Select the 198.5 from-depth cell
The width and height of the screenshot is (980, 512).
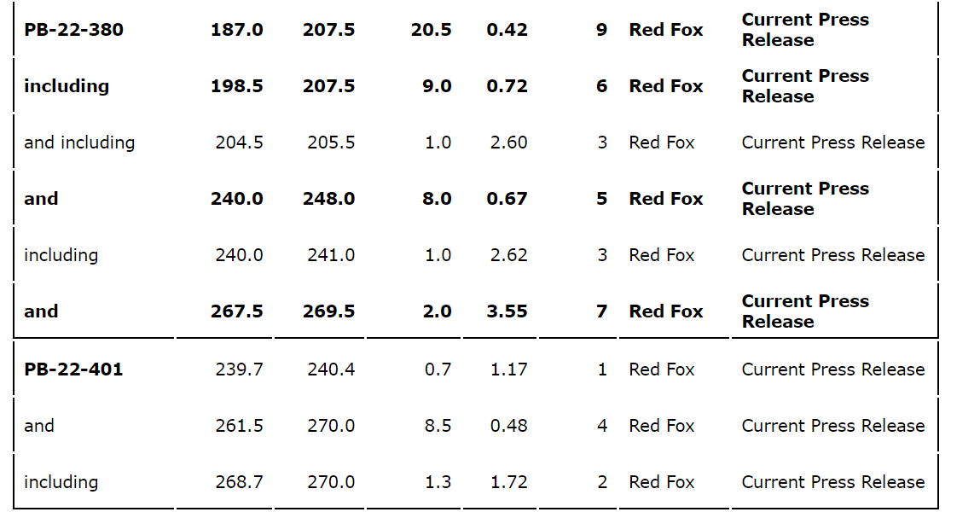237,86
